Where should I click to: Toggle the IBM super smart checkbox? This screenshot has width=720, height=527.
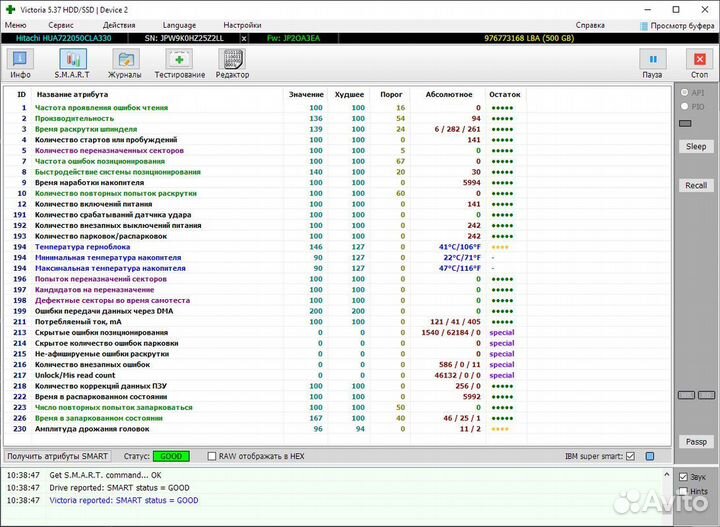(x=629, y=456)
